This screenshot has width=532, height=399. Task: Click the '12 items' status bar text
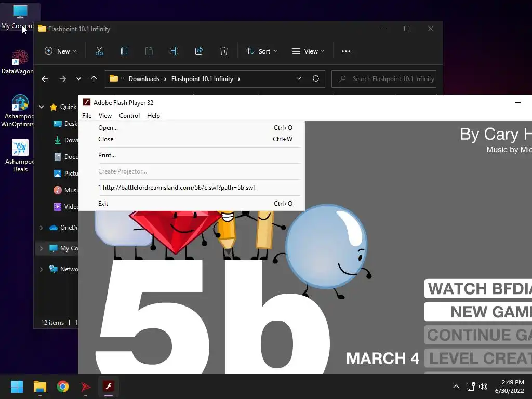click(x=52, y=322)
